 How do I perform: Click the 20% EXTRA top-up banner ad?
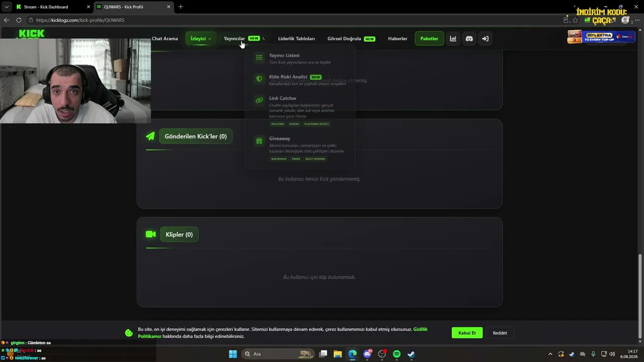[600, 37]
